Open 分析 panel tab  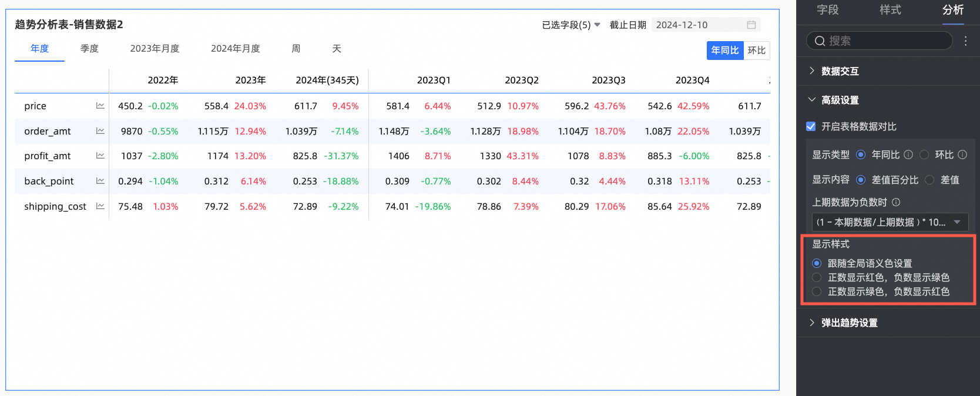pos(953,10)
